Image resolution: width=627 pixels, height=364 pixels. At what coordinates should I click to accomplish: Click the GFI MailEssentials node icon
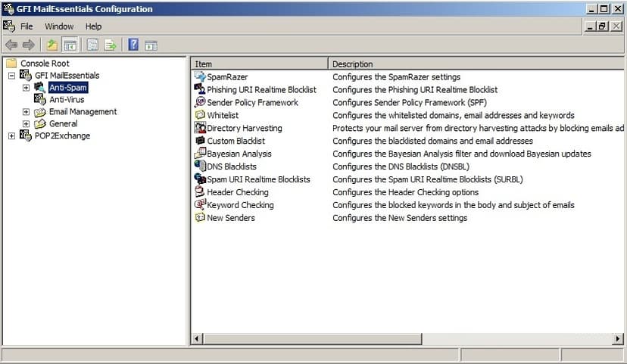pos(26,75)
